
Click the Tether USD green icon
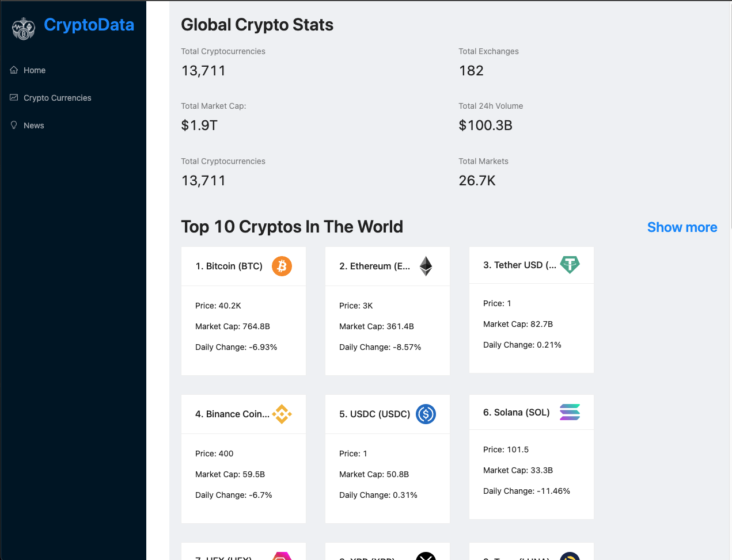pos(570,265)
